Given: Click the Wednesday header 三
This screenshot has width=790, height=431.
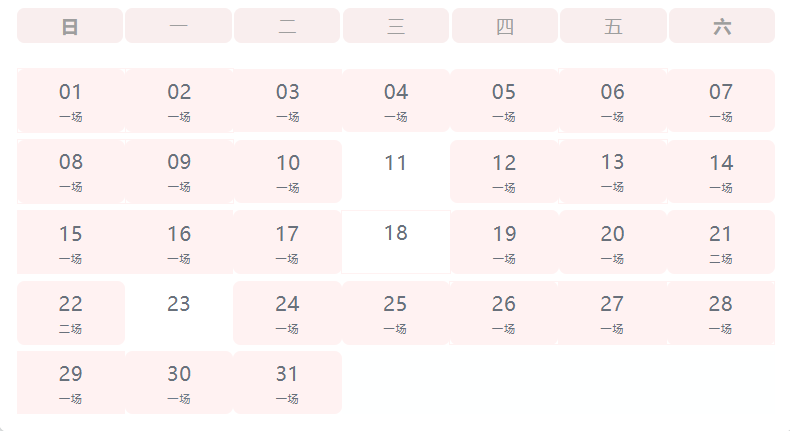Looking at the screenshot, I should click(x=396, y=26).
